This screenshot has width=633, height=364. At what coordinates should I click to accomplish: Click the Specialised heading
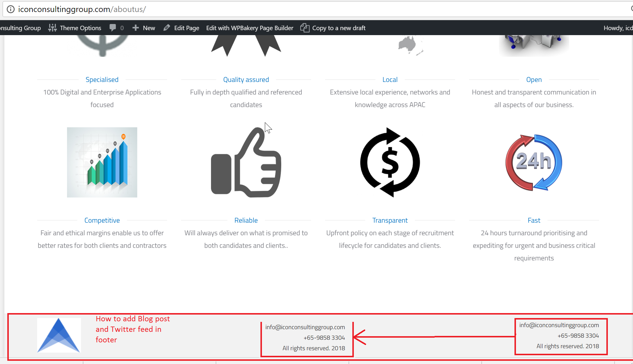click(x=102, y=80)
